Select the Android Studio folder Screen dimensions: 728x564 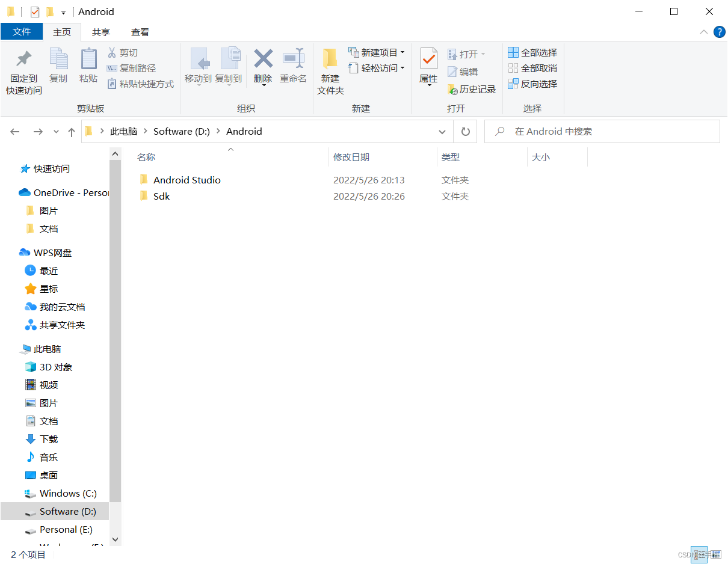point(187,180)
